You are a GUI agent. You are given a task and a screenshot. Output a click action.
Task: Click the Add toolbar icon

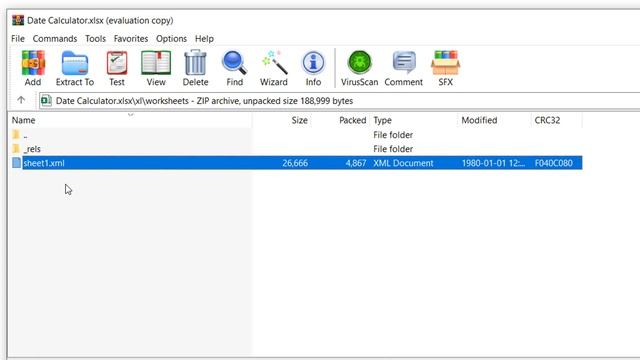pyautogui.click(x=33, y=68)
